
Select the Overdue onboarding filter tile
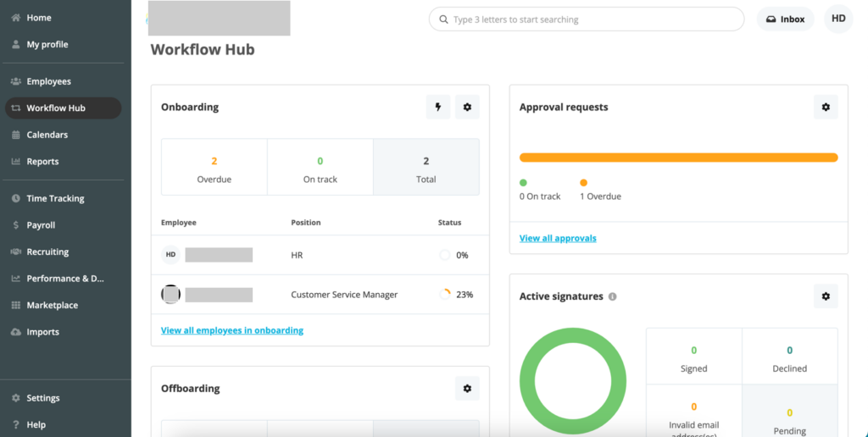click(x=214, y=168)
